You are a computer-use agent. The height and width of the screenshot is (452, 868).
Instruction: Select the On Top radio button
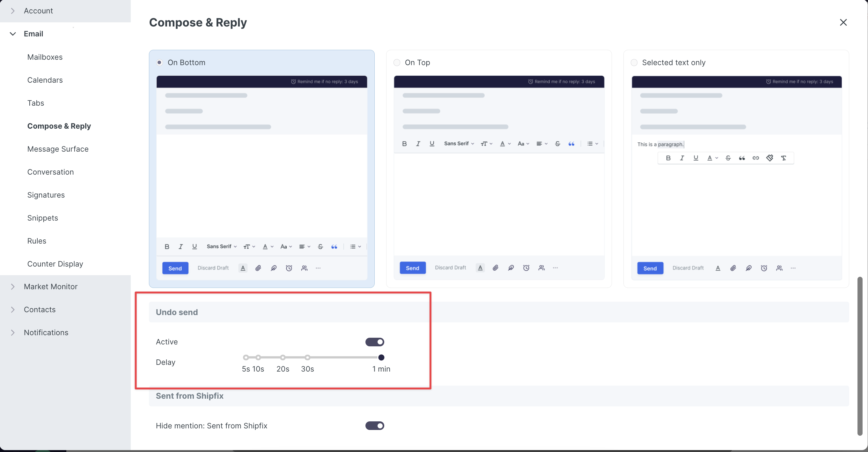[x=397, y=62]
